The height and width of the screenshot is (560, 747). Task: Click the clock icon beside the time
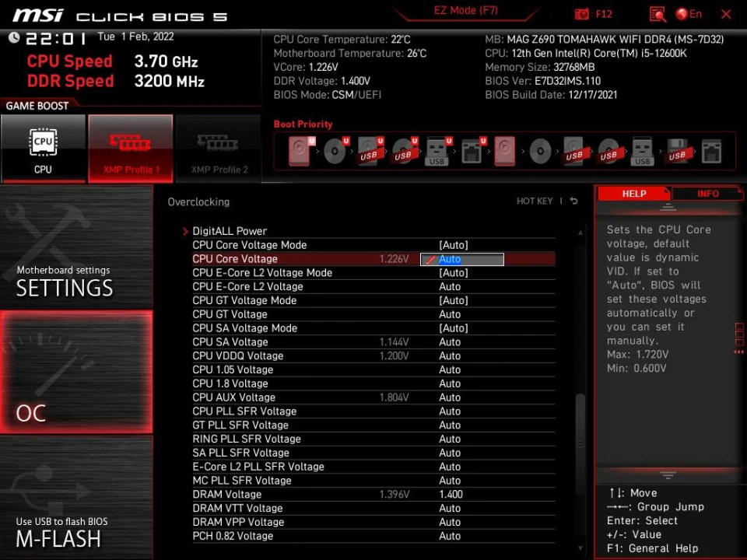tap(14, 37)
